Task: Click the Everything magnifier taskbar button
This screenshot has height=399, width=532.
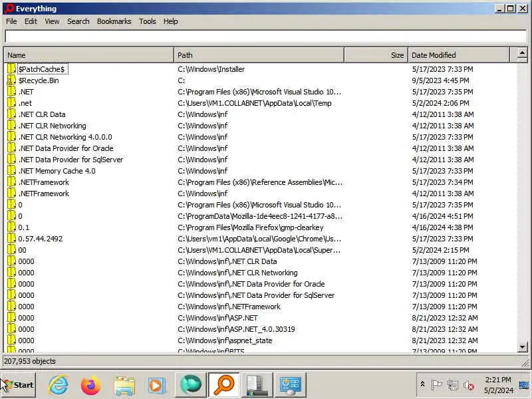Action: 224,385
